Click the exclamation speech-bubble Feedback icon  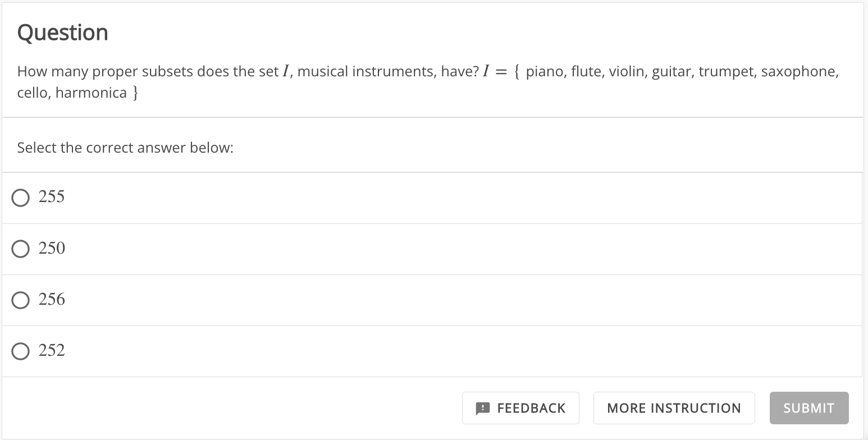[482, 408]
